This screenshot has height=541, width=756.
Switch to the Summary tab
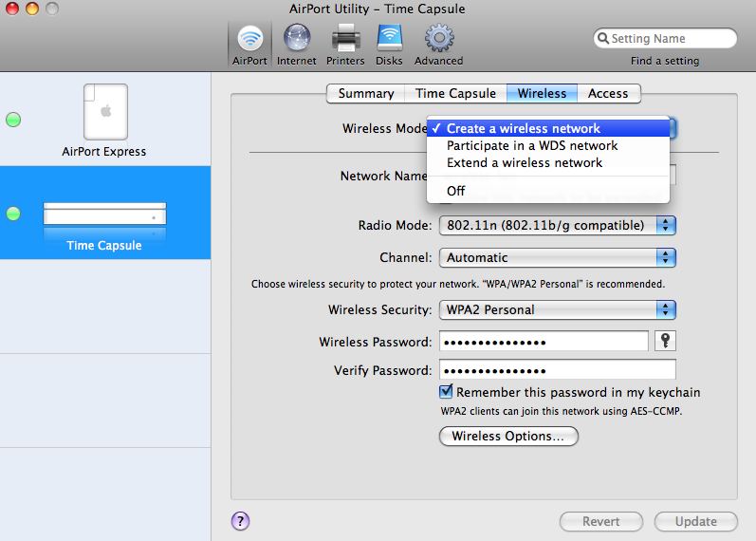366,94
